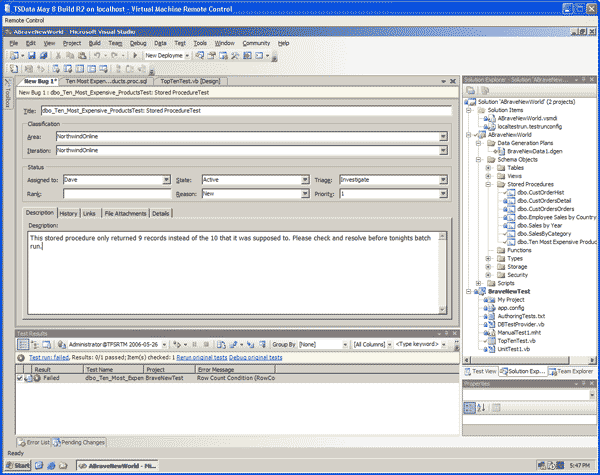
Task: Open the Team menu
Action: tap(115, 43)
